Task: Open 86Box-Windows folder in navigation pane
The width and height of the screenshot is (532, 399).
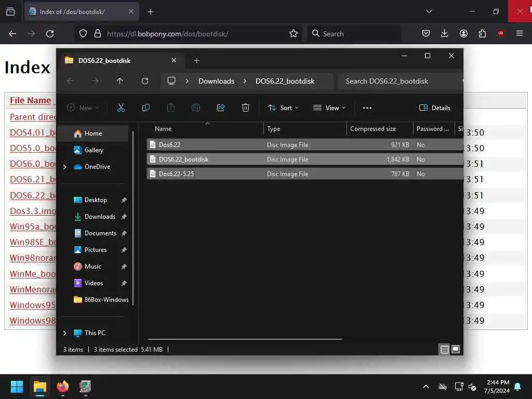Action: (101, 300)
